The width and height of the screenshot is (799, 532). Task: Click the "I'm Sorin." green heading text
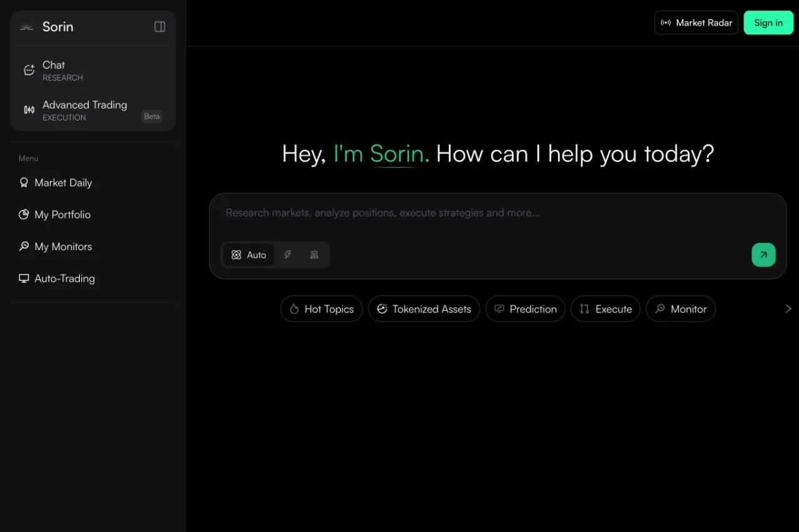point(381,153)
